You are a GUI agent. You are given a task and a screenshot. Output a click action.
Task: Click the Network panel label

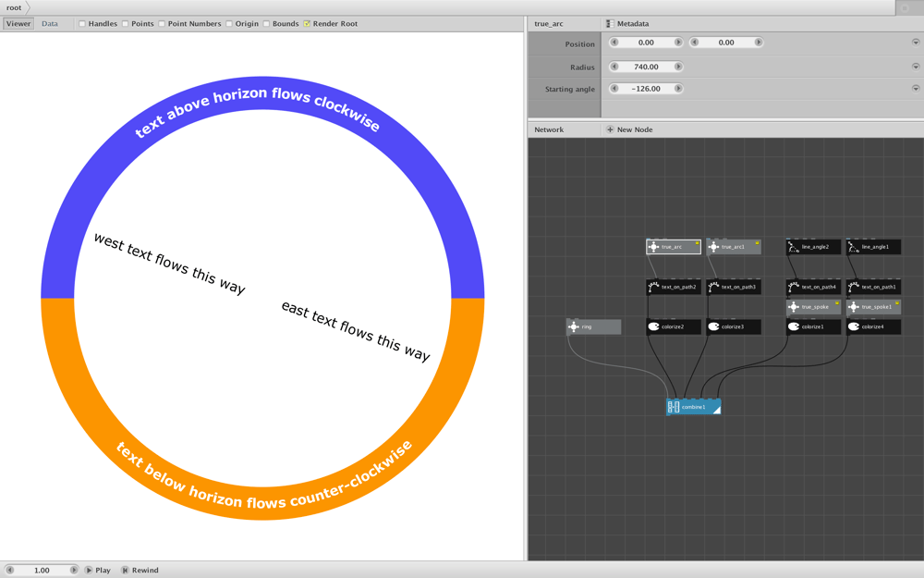(549, 129)
